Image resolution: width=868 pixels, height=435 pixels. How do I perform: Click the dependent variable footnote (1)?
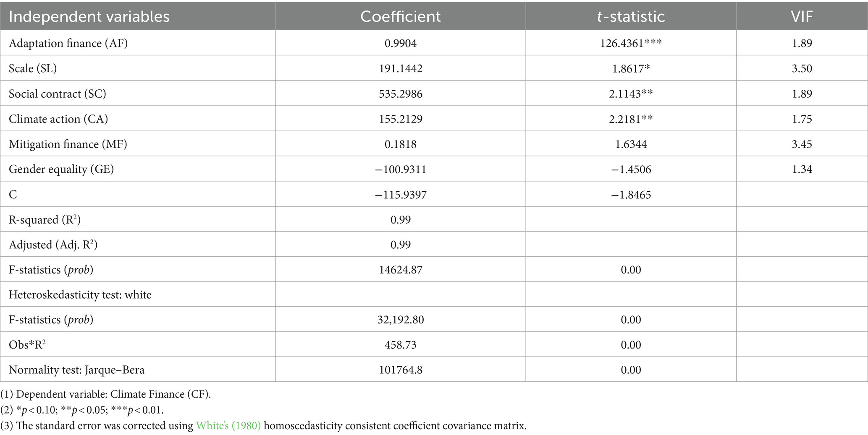pos(106,394)
